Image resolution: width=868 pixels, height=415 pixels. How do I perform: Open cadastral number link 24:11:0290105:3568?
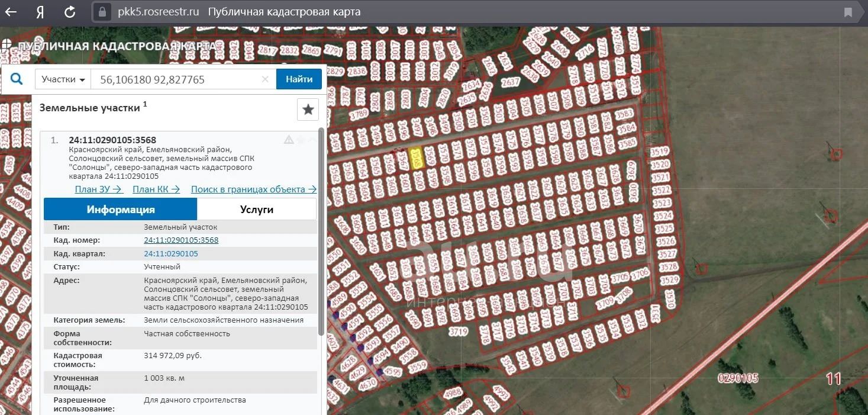(x=181, y=240)
